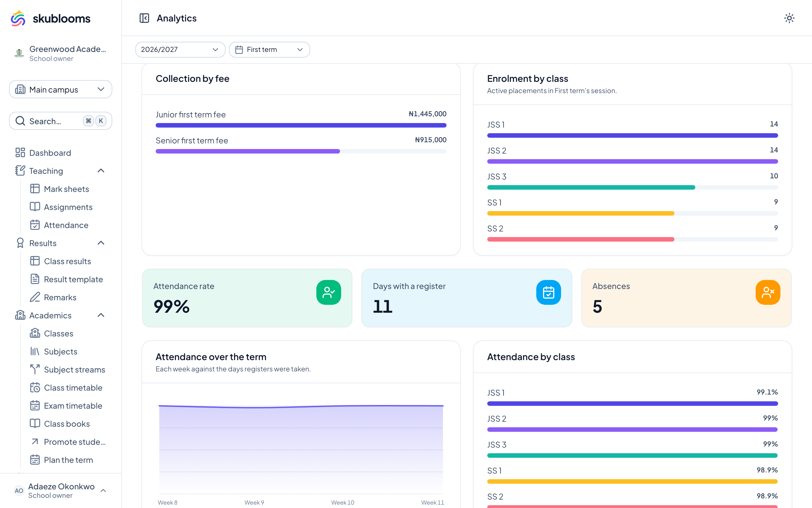This screenshot has width=812, height=508.
Task: Click the Promote students arrow icon
Action: 35,442
